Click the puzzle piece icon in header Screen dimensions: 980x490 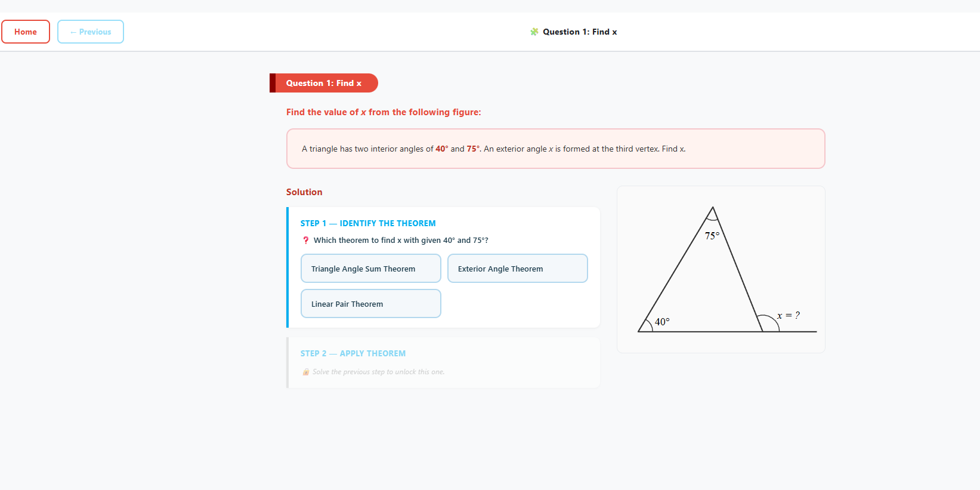pyautogui.click(x=534, y=32)
